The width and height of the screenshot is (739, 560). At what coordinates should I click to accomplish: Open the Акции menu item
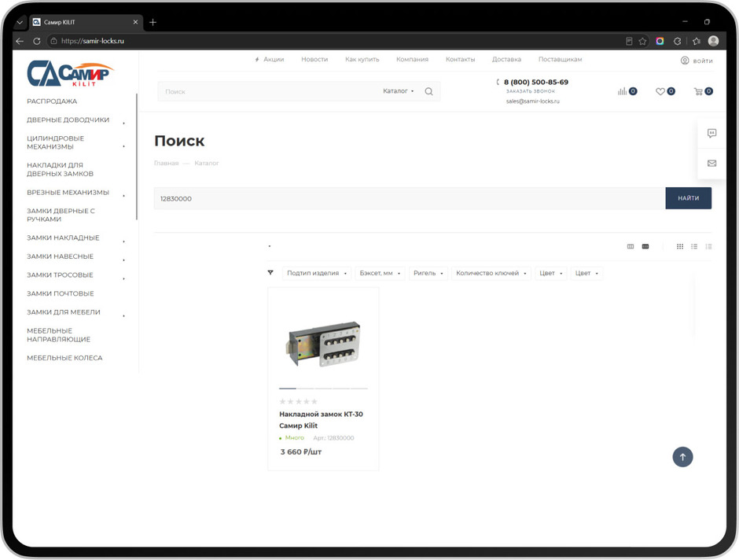(270, 60)
